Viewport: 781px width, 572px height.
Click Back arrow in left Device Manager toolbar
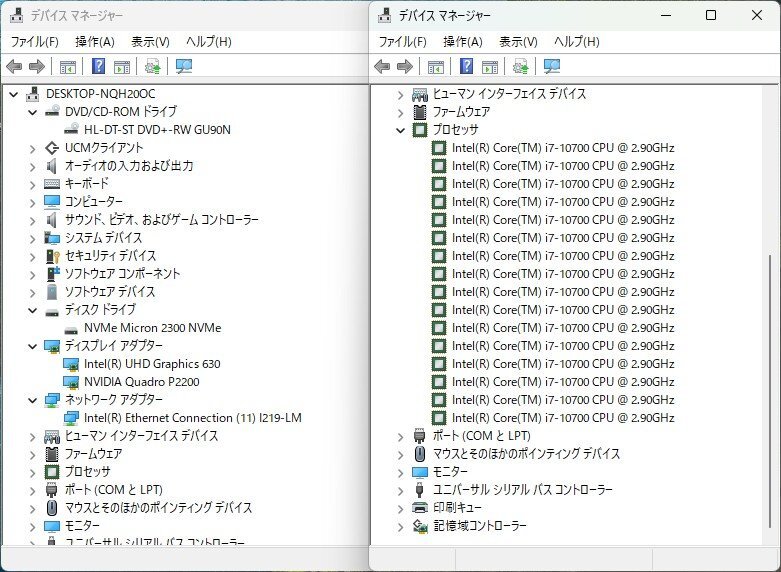[x=14, y=66]
